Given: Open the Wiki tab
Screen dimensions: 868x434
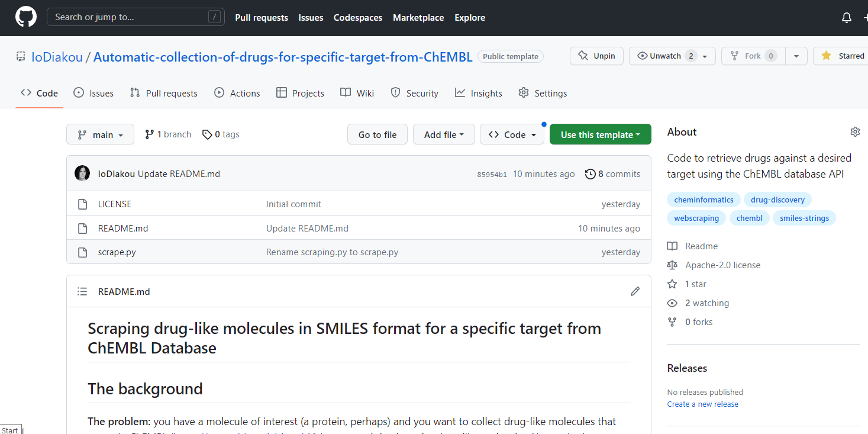Looking at the screenshot, I should pos(357,93).
